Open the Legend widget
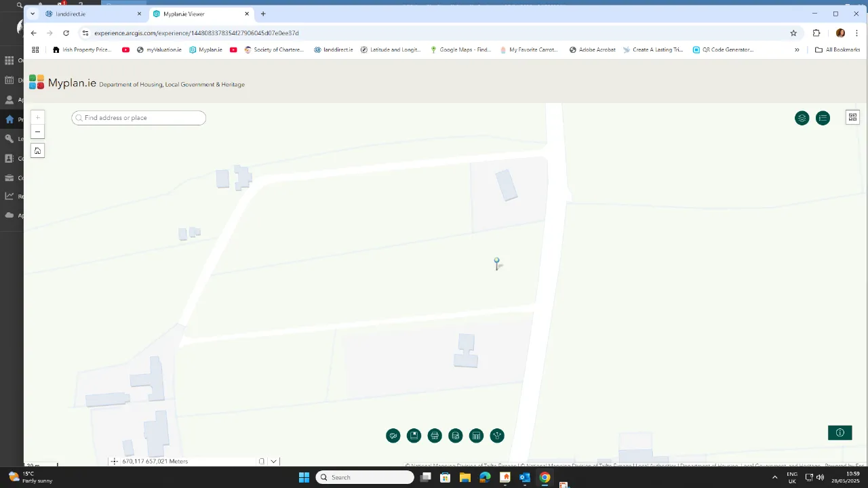This screenshot has height=488, width=868. coord(823,118)
